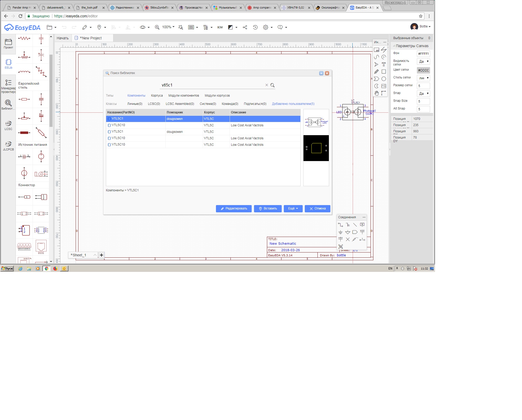
Task: Click the grid color swatch #CCCC
Action: point(423,70)
